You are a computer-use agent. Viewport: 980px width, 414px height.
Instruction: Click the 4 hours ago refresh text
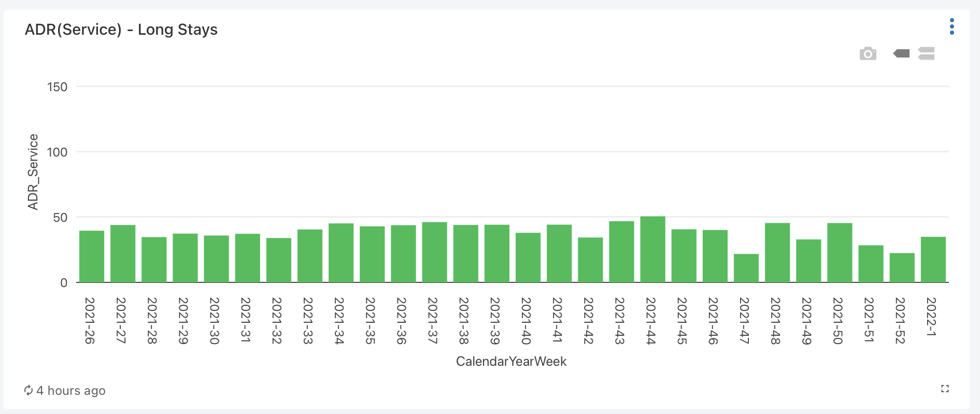point(71,391)
